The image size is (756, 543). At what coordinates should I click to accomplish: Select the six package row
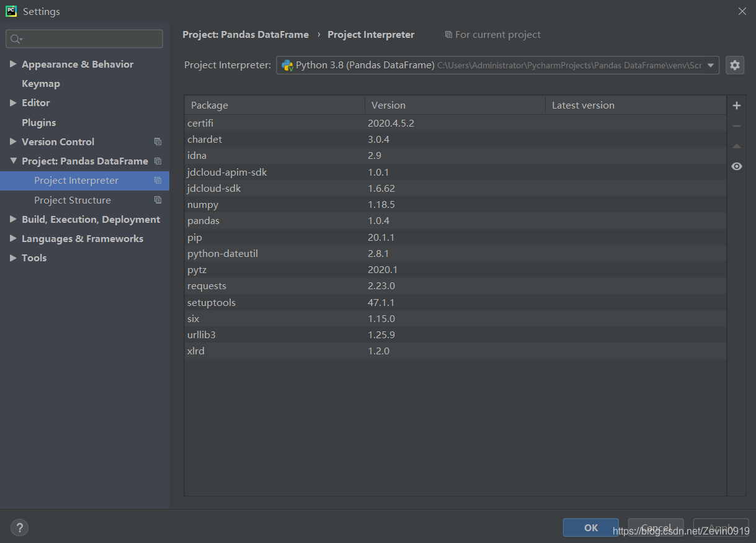pos(455,318)
